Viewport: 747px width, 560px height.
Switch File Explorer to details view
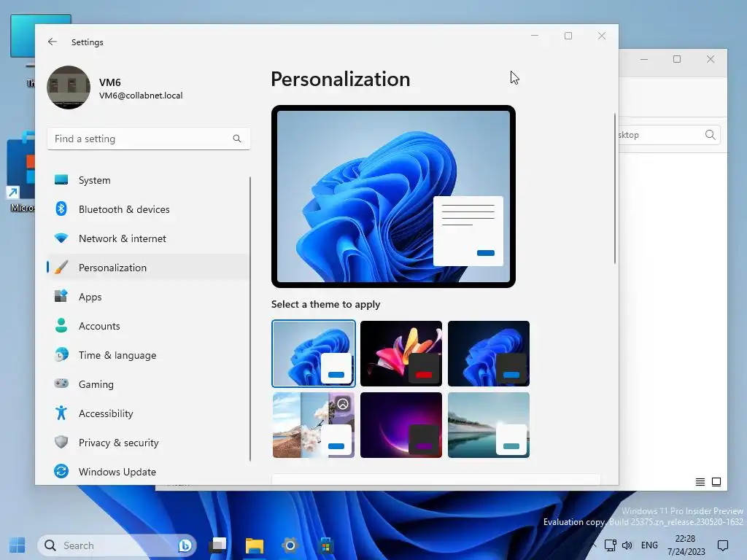click(700, 482)
